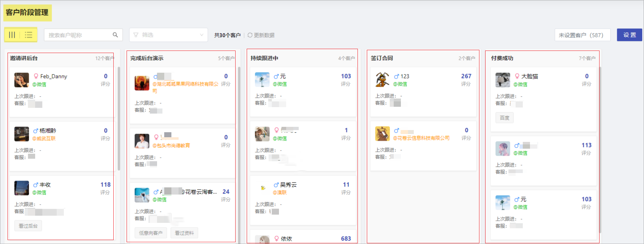
Task: Click the score 683 on 依依's card
Action: tap(346, 239)
